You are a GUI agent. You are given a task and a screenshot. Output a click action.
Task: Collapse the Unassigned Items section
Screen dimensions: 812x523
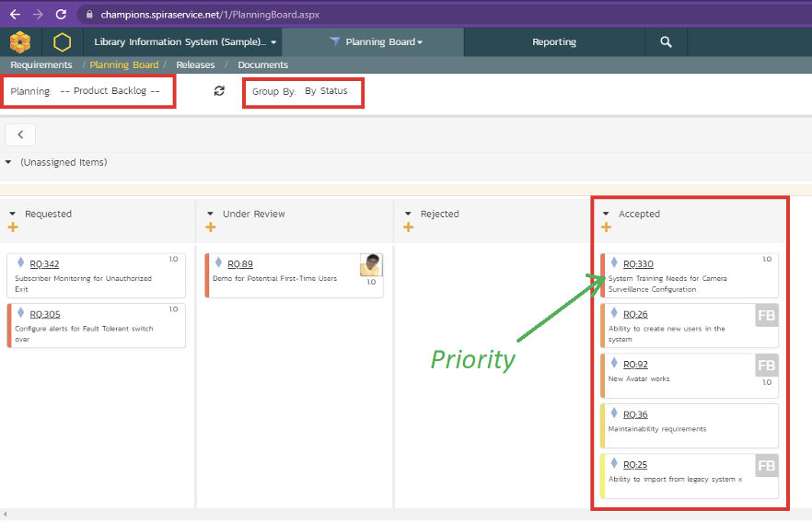(x=9, y=163)
